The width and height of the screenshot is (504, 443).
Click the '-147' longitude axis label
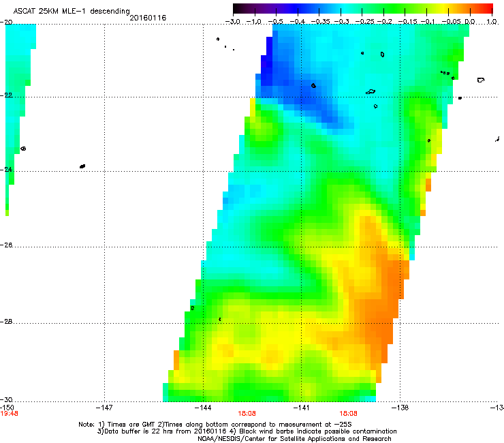tap(104, 408)
